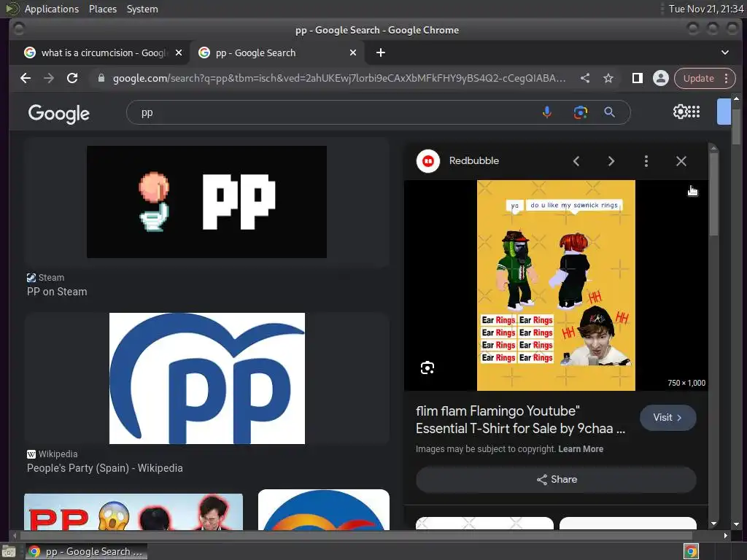
Task: Search by image with Google Lens
Action: point(580,112)
